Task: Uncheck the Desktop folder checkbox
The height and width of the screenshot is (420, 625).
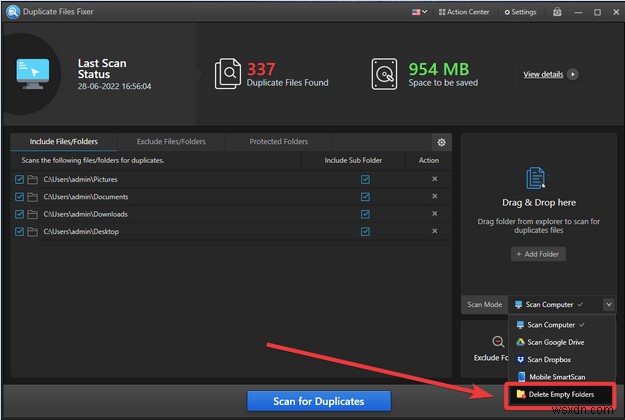Action: 19,232
